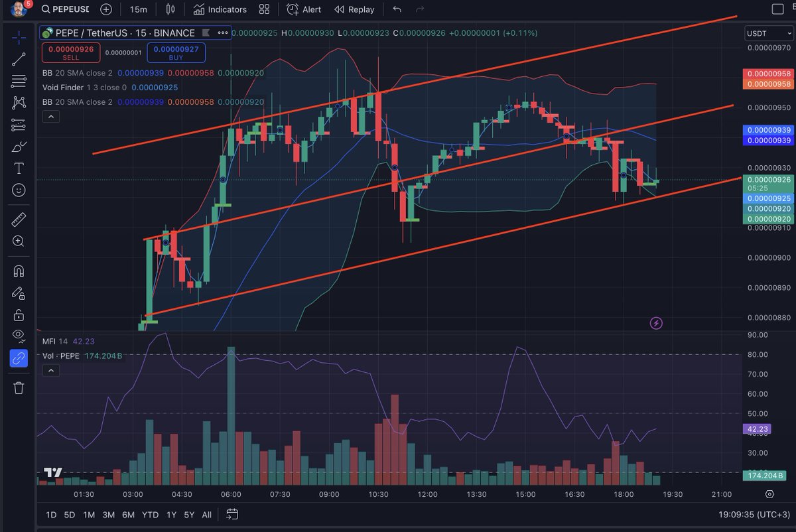Collapse the indicator legend chevron

[51, 117]
